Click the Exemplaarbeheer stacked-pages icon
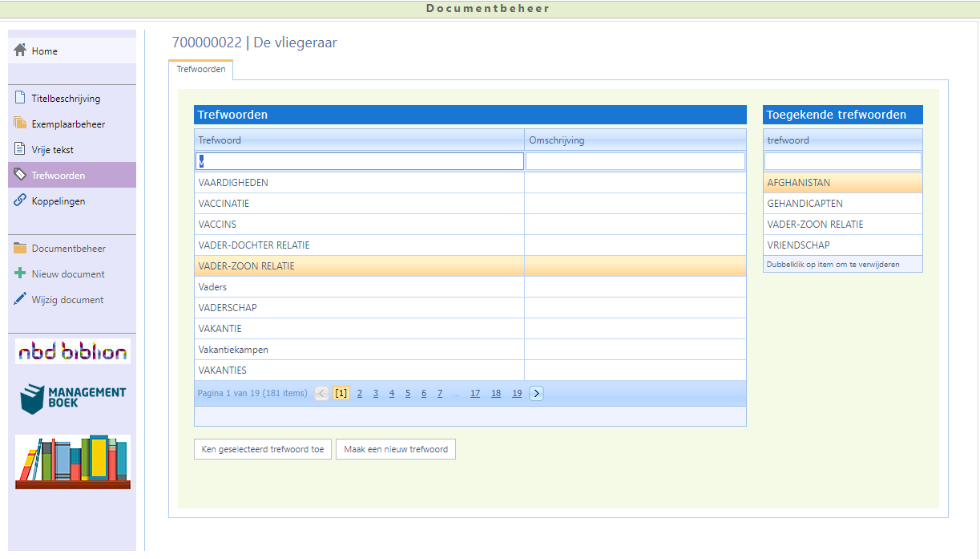Image resolution: width=980 pixels, height=559 pixels. pyautogui.click(x=21, y=124)
